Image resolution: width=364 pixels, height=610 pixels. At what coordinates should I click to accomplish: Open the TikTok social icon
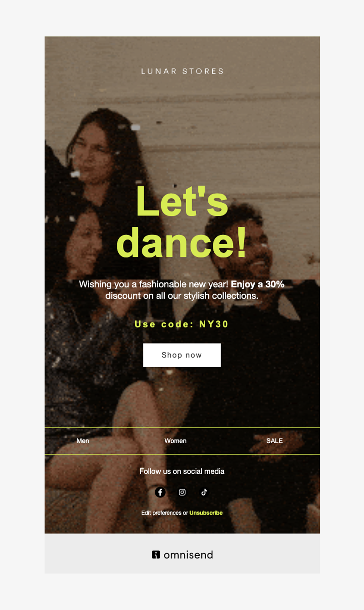tap(204, 492)
